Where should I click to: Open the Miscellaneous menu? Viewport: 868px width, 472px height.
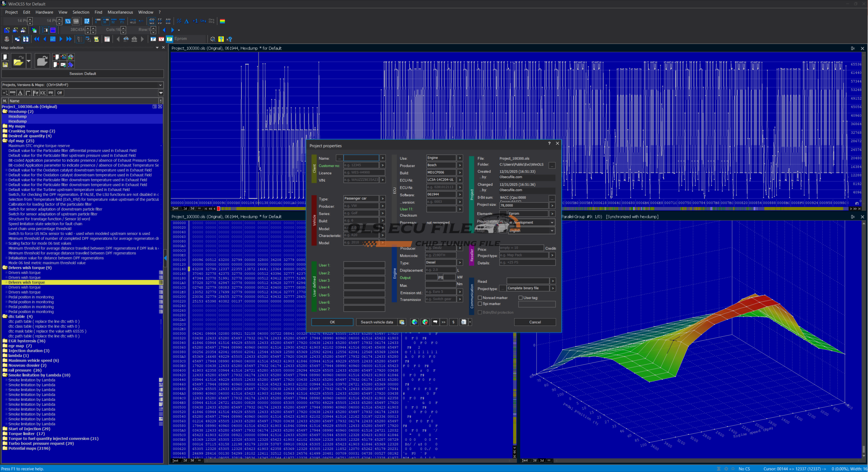(x=120, y=12)
